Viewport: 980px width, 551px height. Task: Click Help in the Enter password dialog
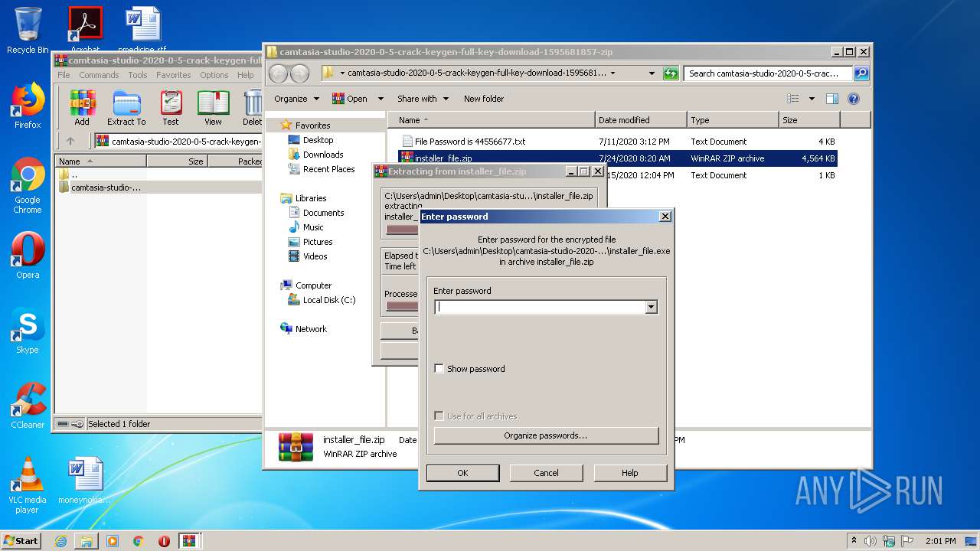[630, 473]
